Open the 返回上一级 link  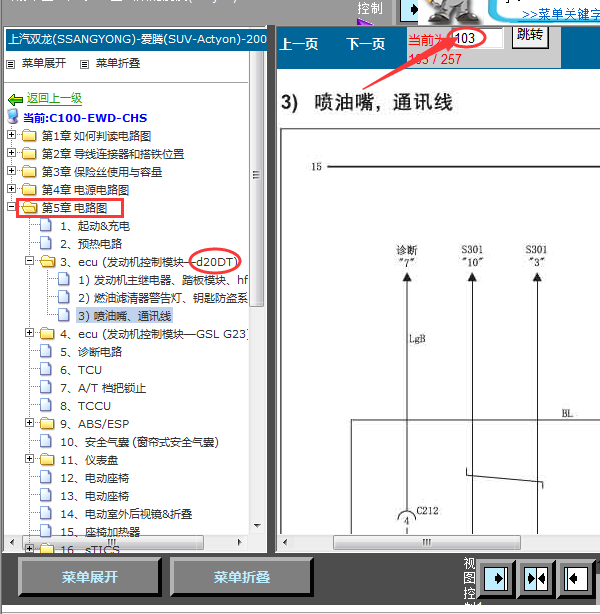click(x=54, y=98)
